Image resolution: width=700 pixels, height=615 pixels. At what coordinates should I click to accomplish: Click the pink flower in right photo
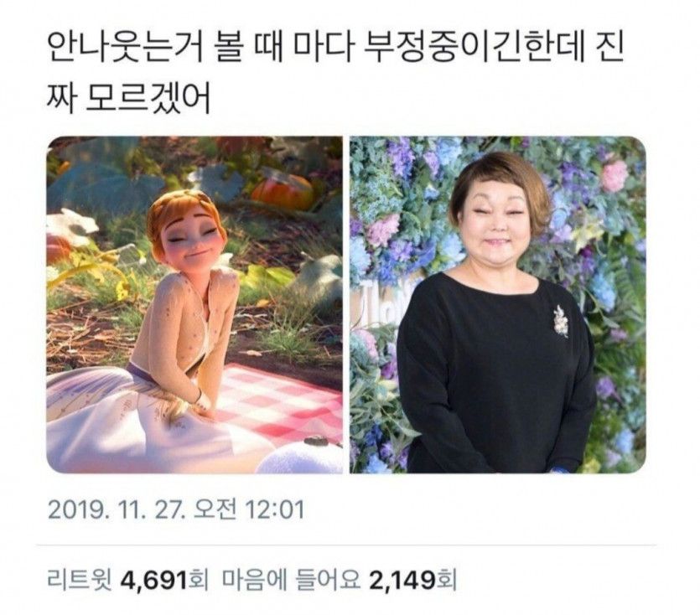pyautogui.click(x=614, y=176)
